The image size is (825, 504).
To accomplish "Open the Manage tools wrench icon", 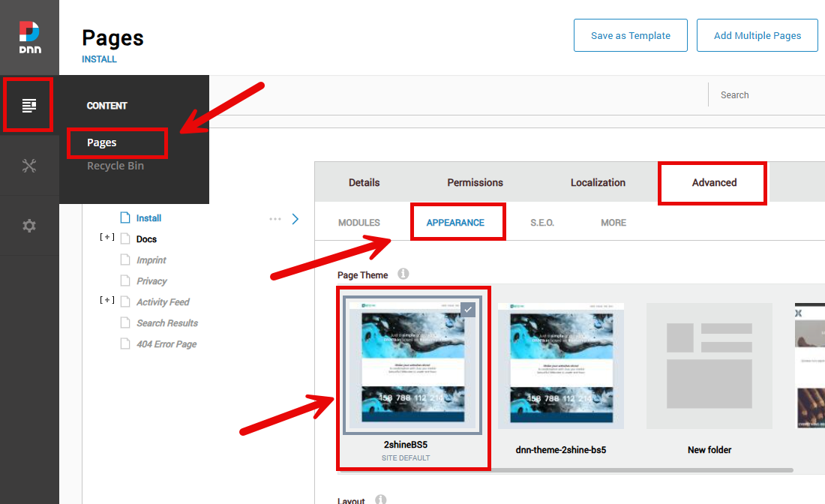I will coord(29,166).
